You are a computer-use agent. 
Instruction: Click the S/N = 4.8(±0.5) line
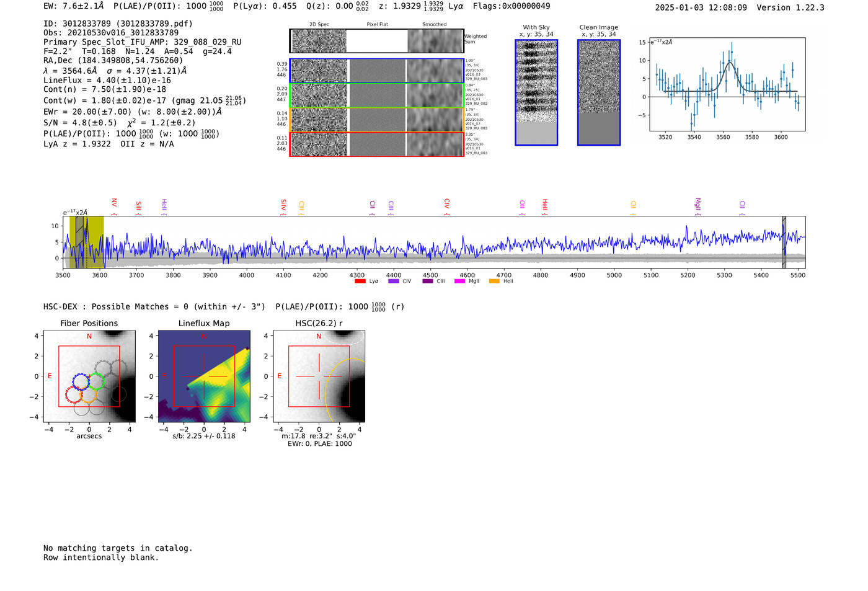click(119, 123)
